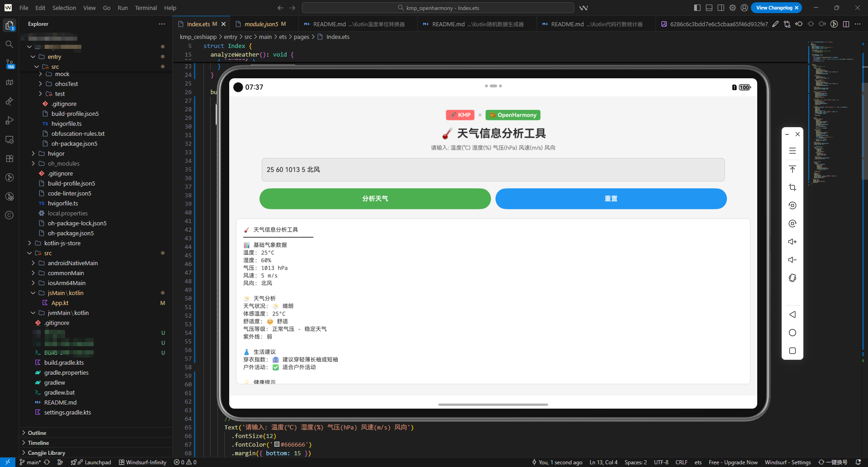This screenshot has width=868, height=467.
Task: Open the Terminal menu
Action: [146, 8]
